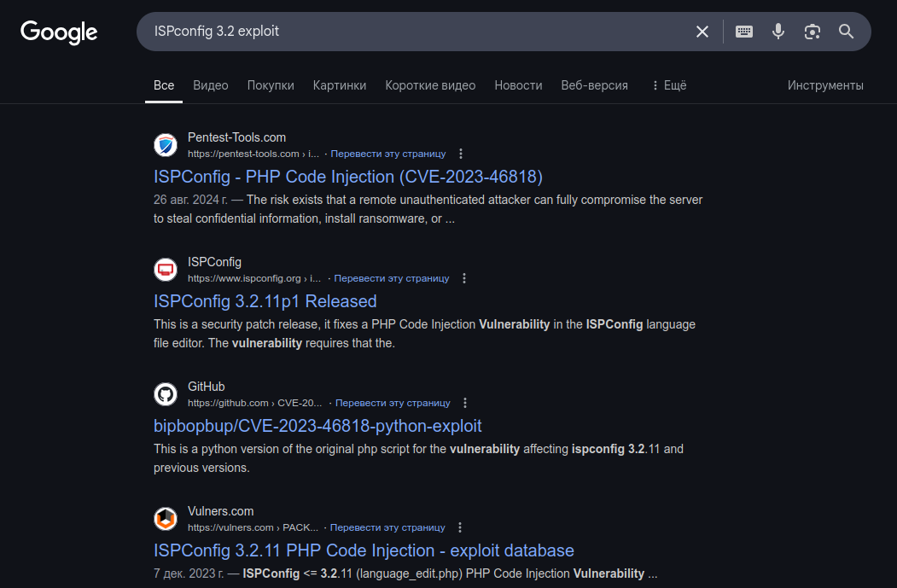Open ISPConfig 3.2.11 PHP Code Injection exploit database link
The height and width of the screenshot is (588, 897).
pos(364,550)
